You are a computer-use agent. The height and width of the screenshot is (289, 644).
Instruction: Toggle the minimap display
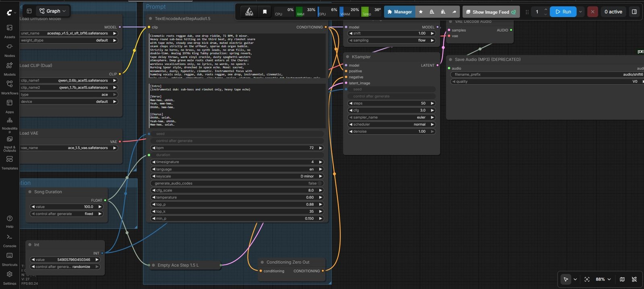[x=622, y=279]
